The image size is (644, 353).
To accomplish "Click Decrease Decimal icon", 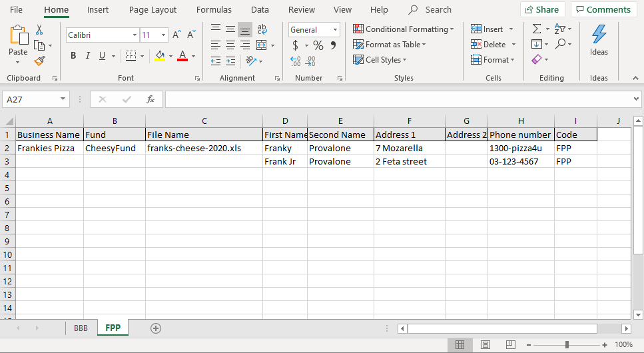I will click(310, 61).
